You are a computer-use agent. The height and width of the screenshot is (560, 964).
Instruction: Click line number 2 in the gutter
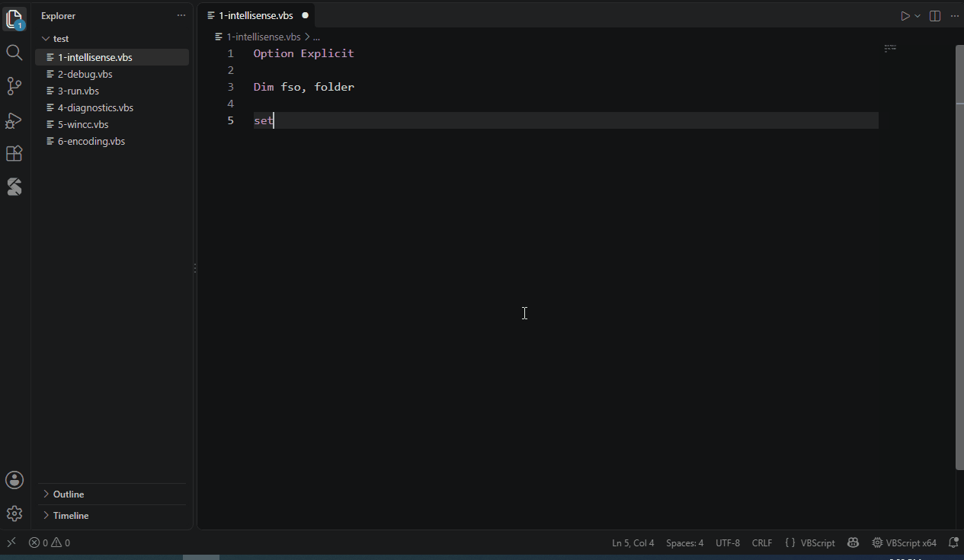231,70
